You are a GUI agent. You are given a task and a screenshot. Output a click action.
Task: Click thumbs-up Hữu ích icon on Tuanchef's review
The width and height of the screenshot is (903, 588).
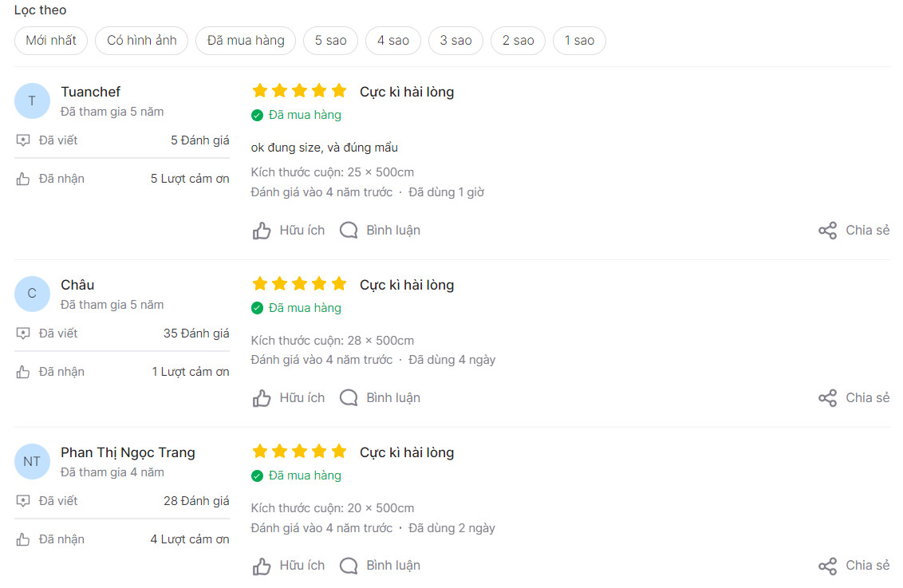pos(262,231)
